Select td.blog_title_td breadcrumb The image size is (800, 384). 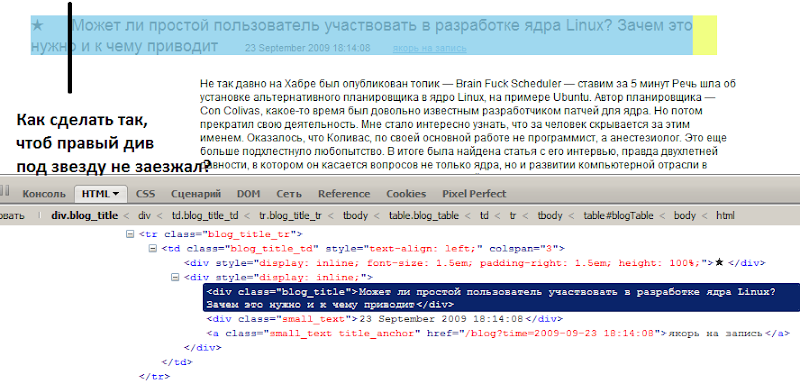pyautogui.click(x=205, y=216)
